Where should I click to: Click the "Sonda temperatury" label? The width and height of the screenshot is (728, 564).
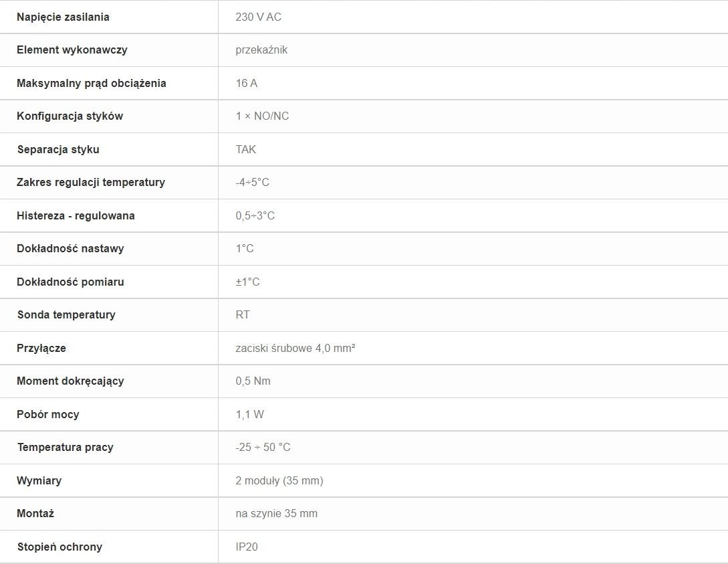click(66, 314)
